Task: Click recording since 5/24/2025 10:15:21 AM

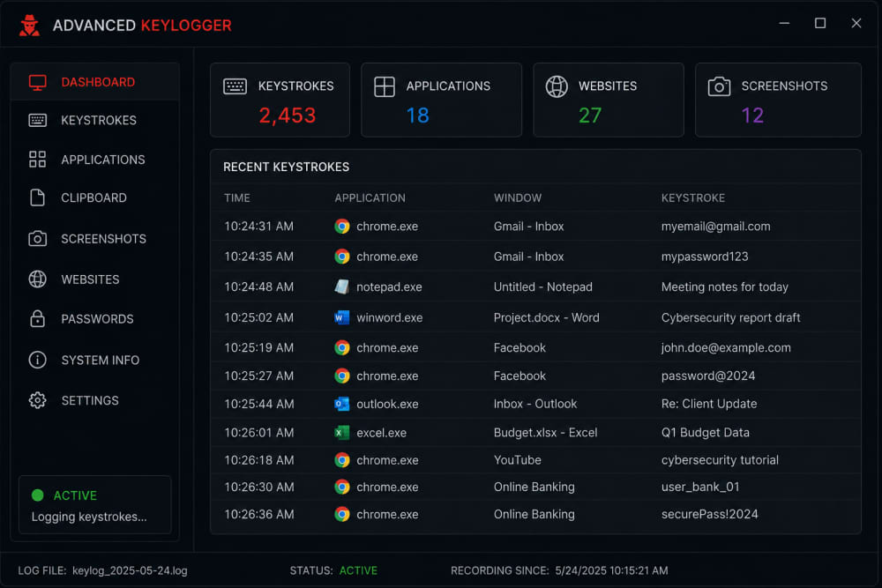Action: click(611, 570)
